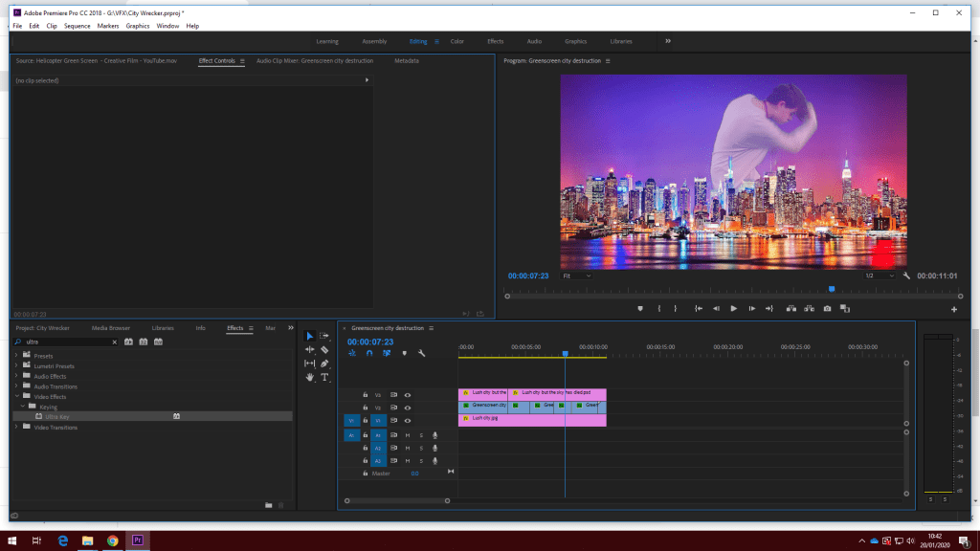
Task: Switch to the Color workspace tab
Action: tap(457, 41)
